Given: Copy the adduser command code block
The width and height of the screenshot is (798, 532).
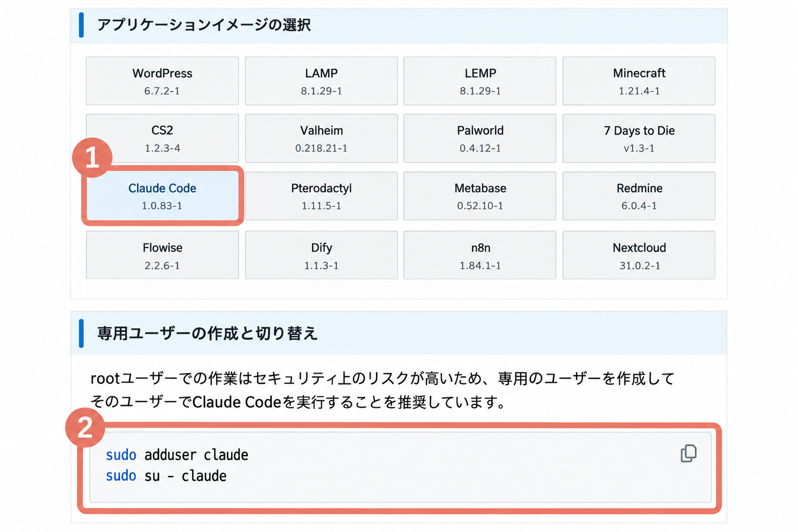Looking at the screenshot, I should click(688, 454).
